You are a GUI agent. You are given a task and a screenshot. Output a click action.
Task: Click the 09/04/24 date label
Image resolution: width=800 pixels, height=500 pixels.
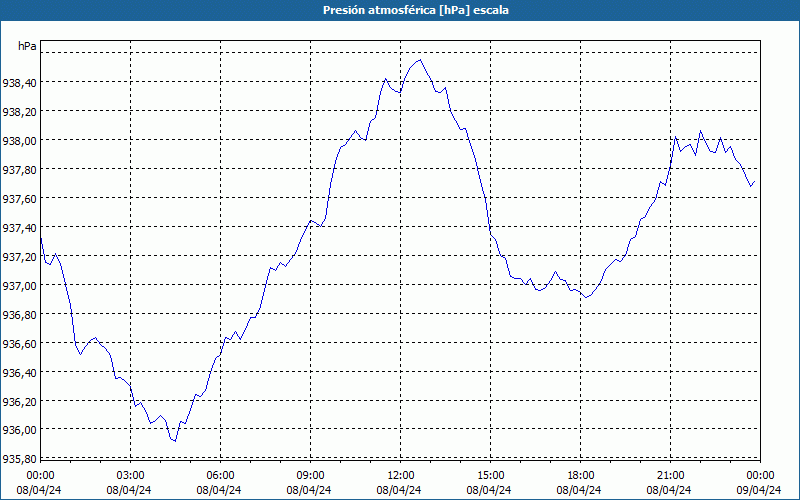759,490
